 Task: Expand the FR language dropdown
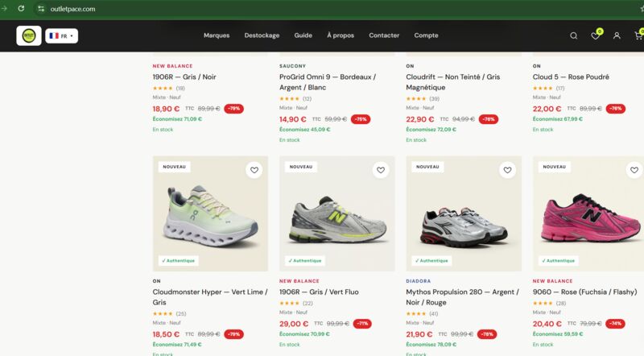tap(62, 35)
